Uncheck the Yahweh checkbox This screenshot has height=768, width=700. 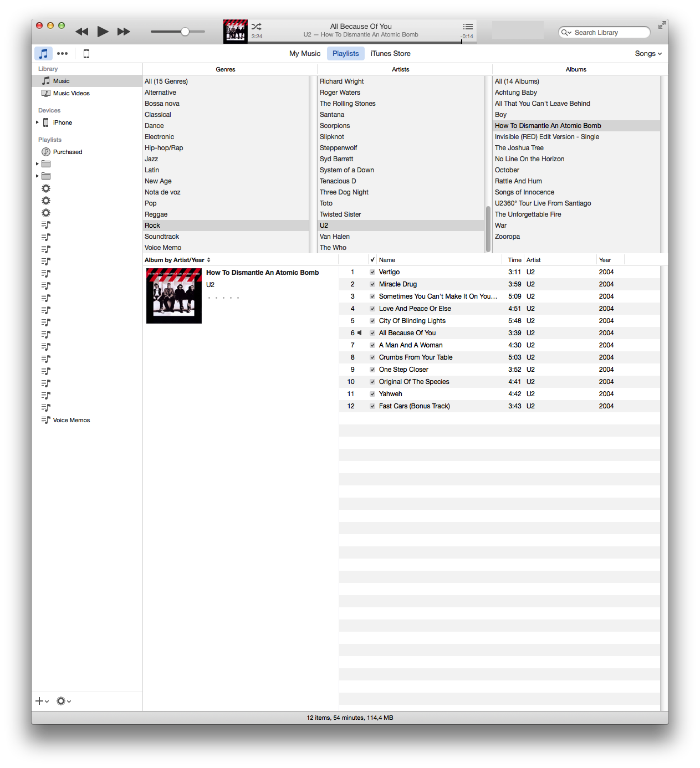tap(372, 394)
